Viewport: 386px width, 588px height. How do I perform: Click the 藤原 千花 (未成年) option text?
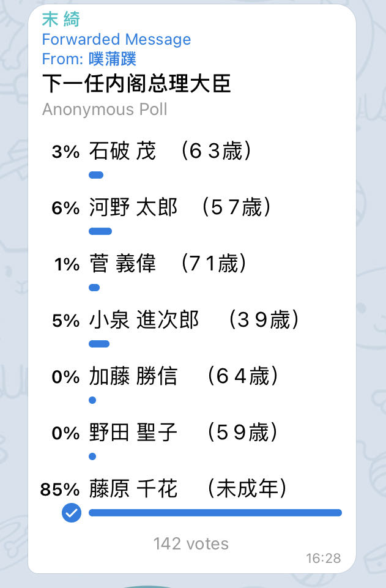pyautogui.click(x=188, y=489)
